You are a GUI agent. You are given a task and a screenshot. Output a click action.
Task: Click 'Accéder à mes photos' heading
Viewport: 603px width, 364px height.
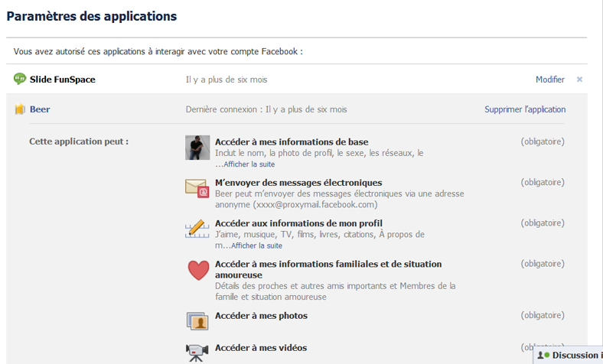click(261, 316)
